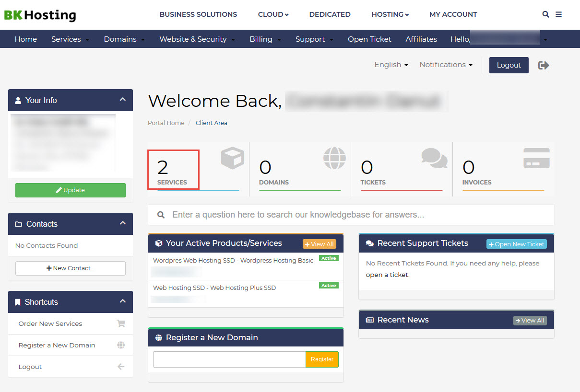Image resolution: width=580 pixels, height=392 pixels.
Task: Click the Active badge on Web Hosting Plus SSD
Action: 329,286
